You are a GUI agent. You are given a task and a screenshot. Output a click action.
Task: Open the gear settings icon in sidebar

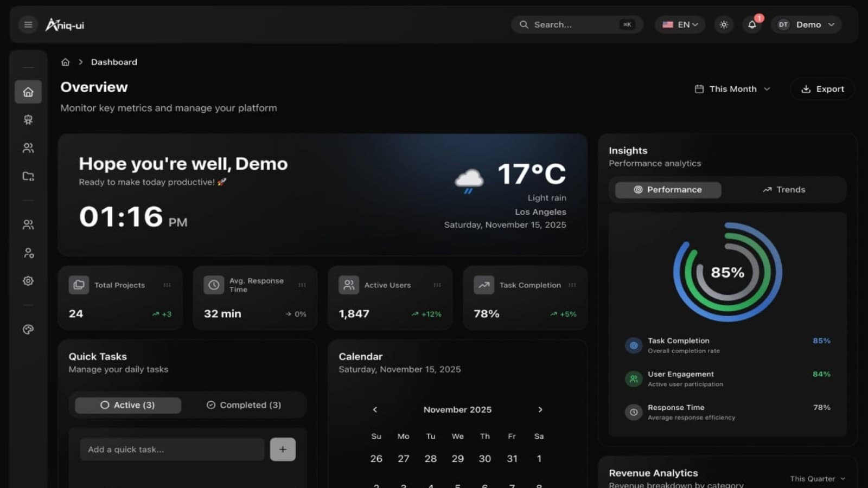click(x=28, y=281)
